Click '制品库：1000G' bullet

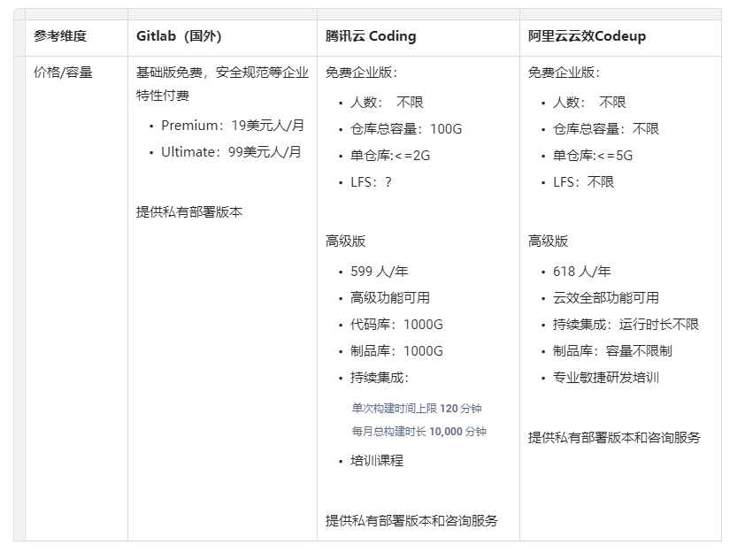[396, 351]
